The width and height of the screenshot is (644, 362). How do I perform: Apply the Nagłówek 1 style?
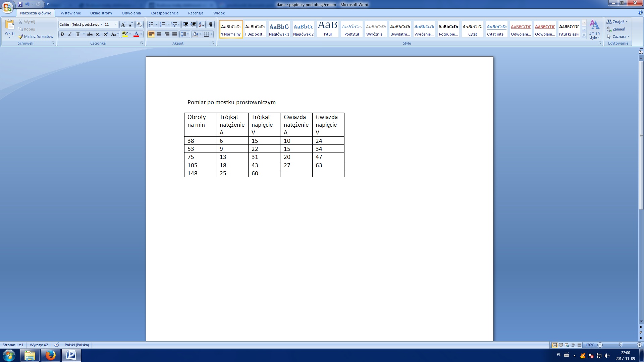[x=279, y=29]
